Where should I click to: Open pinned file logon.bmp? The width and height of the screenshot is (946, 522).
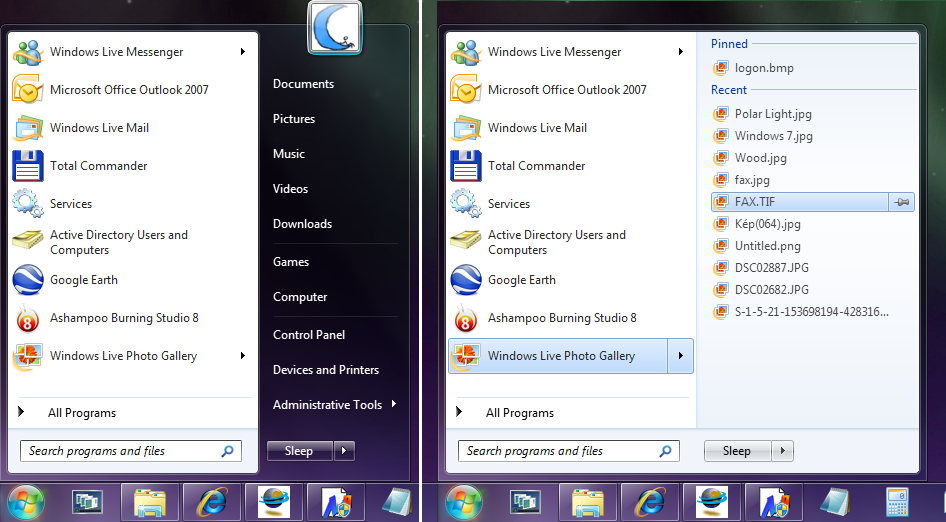754,68
